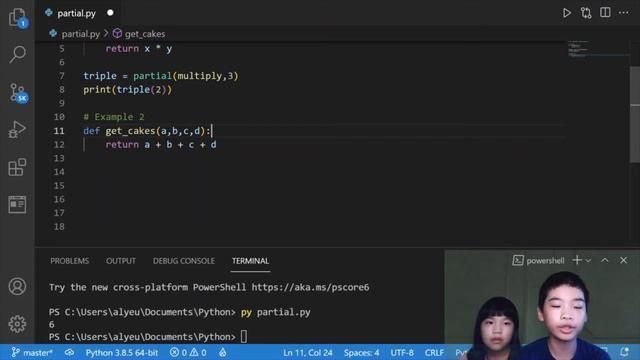
Task: Open the new terminal launch profile dropdown
Action: 588,260
